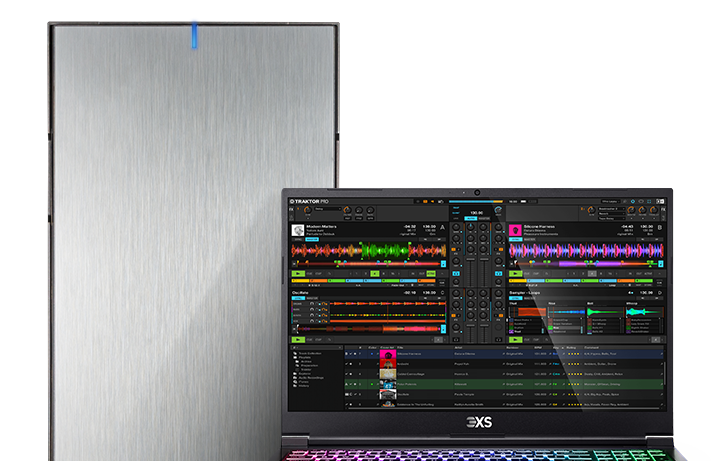Click the pink Silicone Harness cover art in deck B
This screenshot has height=461, width=720.
point(515,230)
